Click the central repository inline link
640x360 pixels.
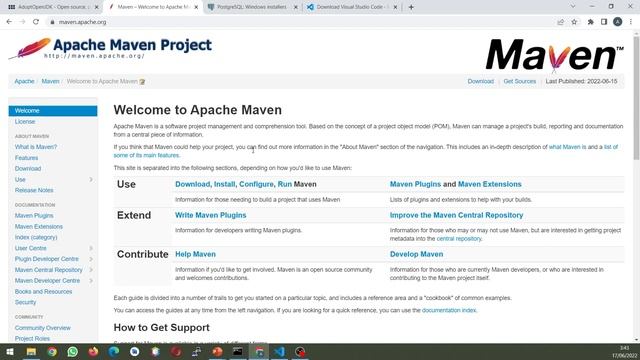459,238
